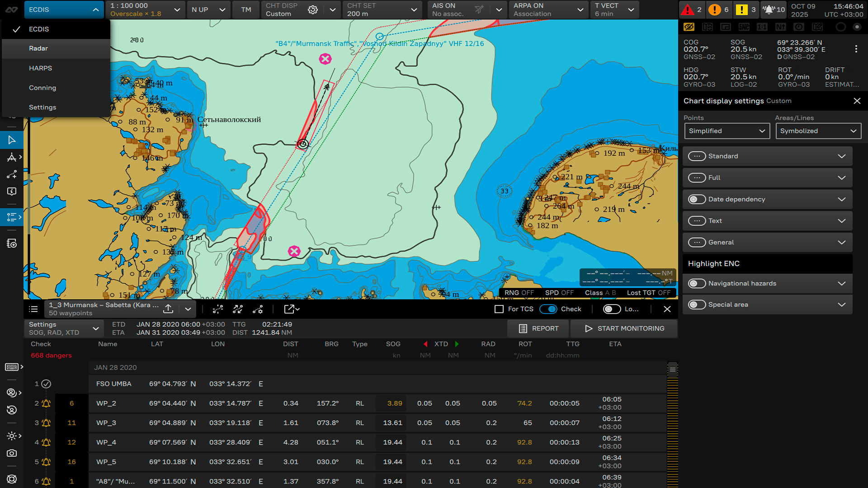
Task: Open the route list hamburger icon
Action: [33, 309]
